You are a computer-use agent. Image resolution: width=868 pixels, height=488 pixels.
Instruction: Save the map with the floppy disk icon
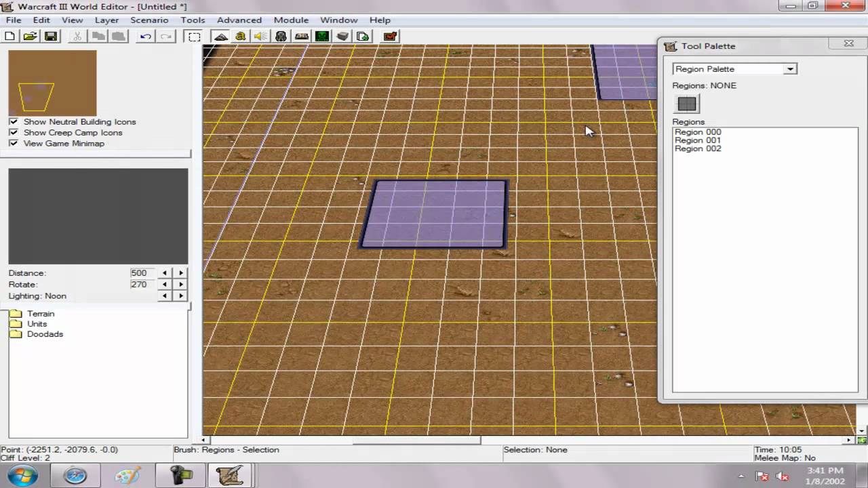tap(51, 37)
